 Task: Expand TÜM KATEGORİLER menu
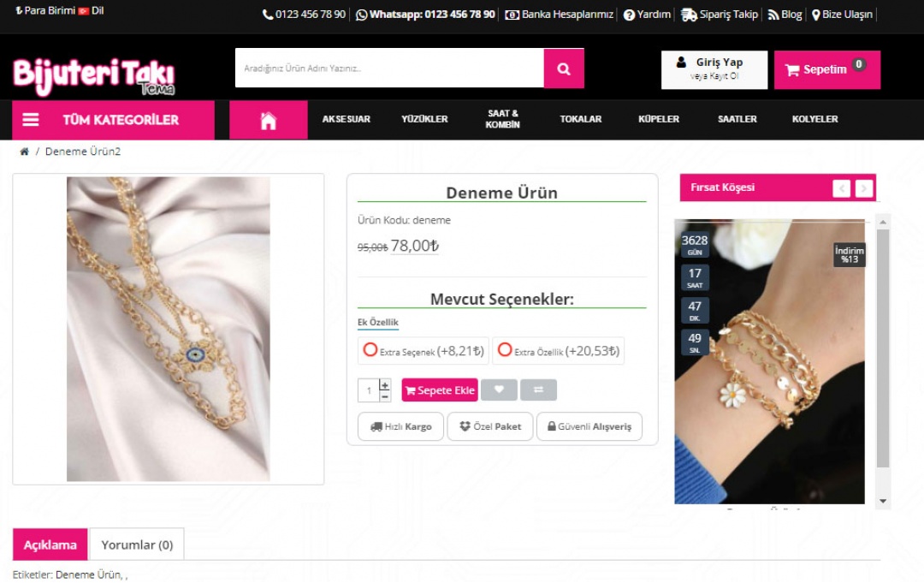(113, 120)
